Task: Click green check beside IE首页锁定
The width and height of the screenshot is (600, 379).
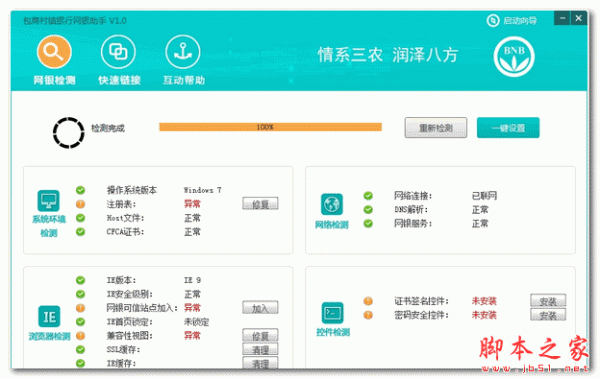Action: point(80,322)
